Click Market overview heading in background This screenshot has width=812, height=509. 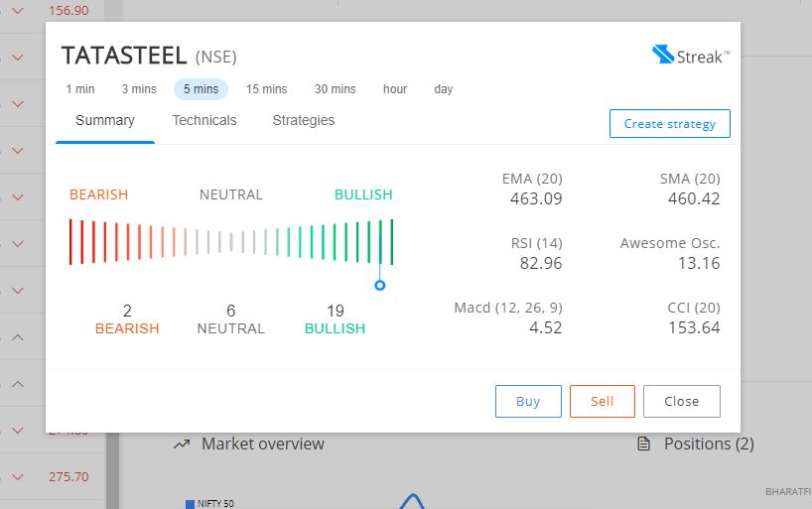263,444
